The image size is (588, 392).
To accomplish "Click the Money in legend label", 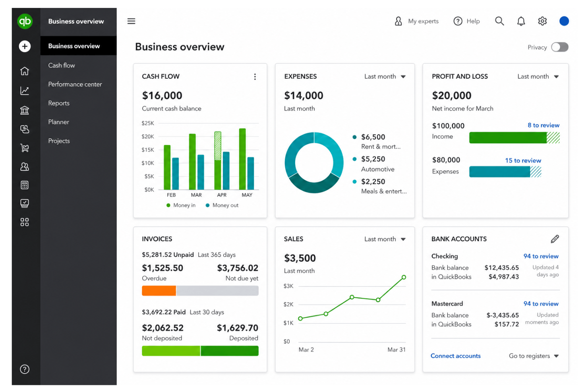I will coord(184,205).
